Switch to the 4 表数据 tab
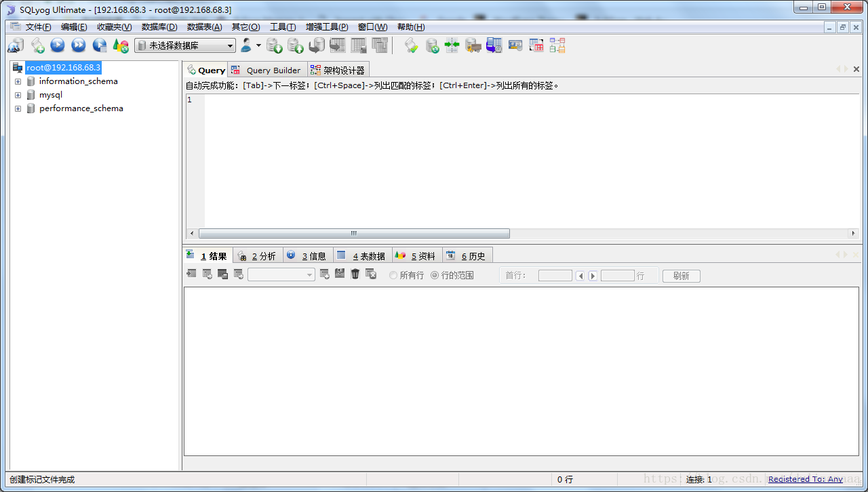Image resolution: width=868 pixels, height=492 pixels. [x=362, y=255]
